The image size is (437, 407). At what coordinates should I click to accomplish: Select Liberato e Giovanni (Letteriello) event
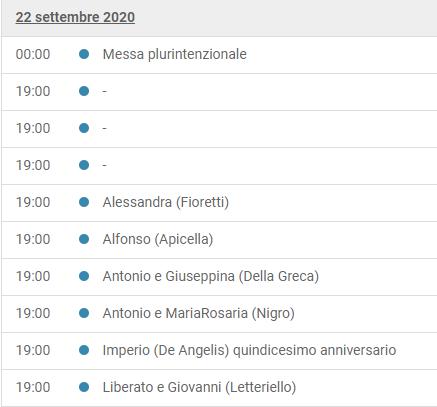[199, 387]
